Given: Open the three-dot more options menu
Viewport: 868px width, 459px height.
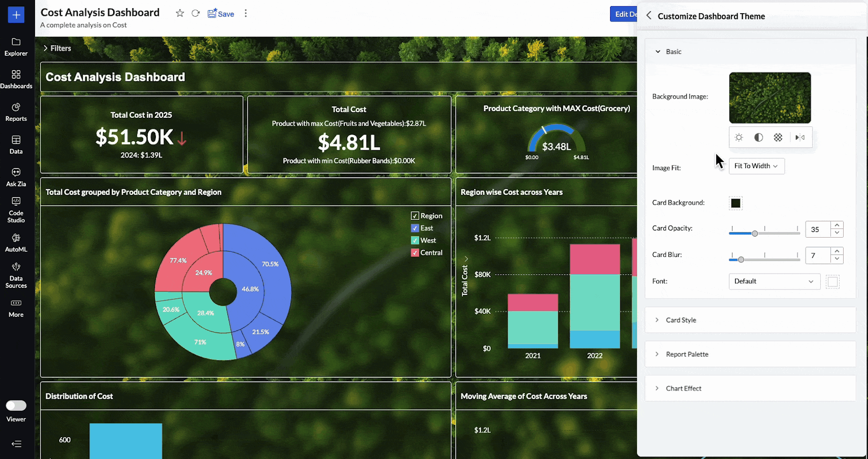Looking at the screenshot, I should (x=246, y=14).
